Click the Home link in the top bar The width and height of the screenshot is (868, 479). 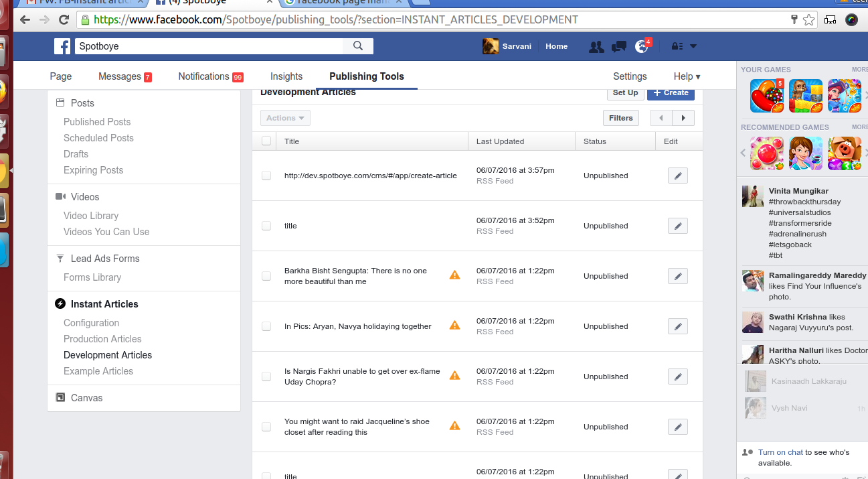pos(556,46)
